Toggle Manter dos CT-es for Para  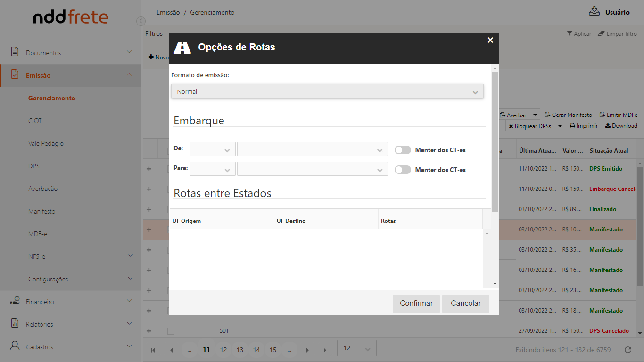403,170
